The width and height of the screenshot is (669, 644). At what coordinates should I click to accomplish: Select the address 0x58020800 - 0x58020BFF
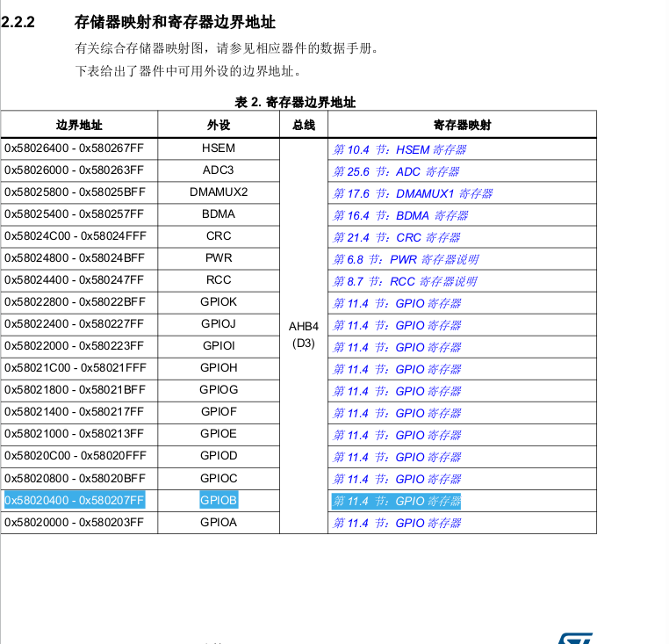[x=76, y=479]
